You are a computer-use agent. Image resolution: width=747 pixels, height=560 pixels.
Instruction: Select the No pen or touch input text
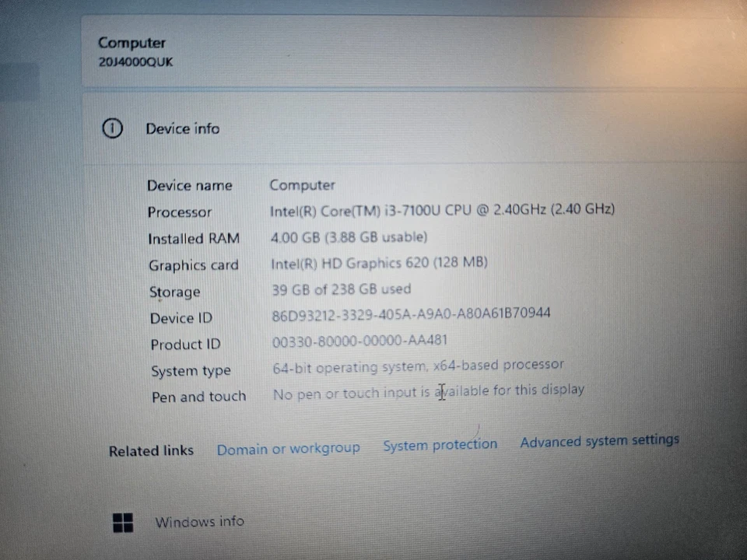[x=429, y=392]
